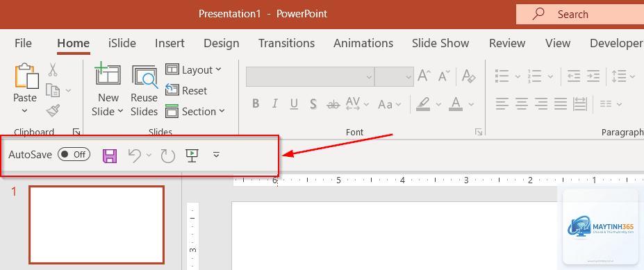Switch to the View tab

coord(558,43)
